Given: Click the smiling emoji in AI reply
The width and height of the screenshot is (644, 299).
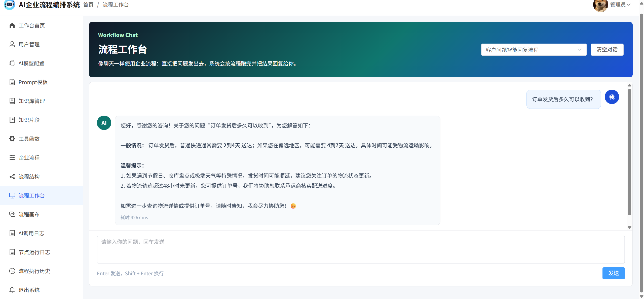Looking at the screenshot, I should 293,206.
